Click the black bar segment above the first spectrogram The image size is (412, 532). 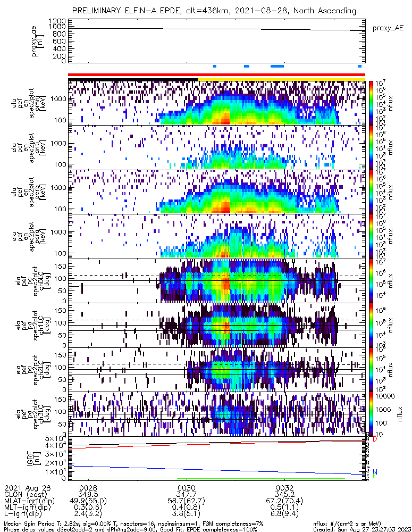click(133, 79)
